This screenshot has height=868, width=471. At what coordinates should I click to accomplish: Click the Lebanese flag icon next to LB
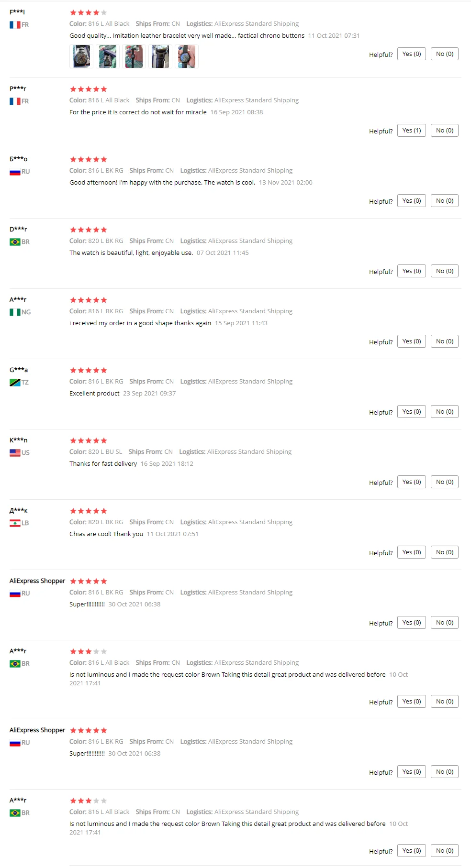click(x=15, y=523)
